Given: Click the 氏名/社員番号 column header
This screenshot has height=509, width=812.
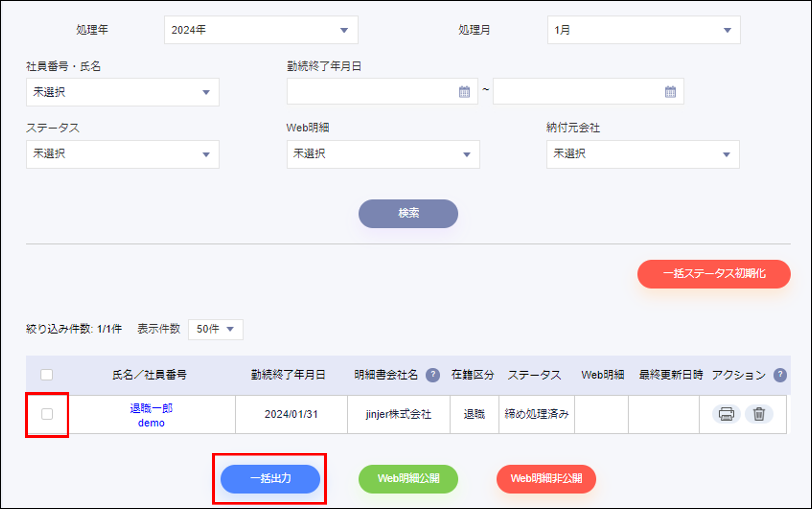Looking at the screenshot, I should 149,375.
